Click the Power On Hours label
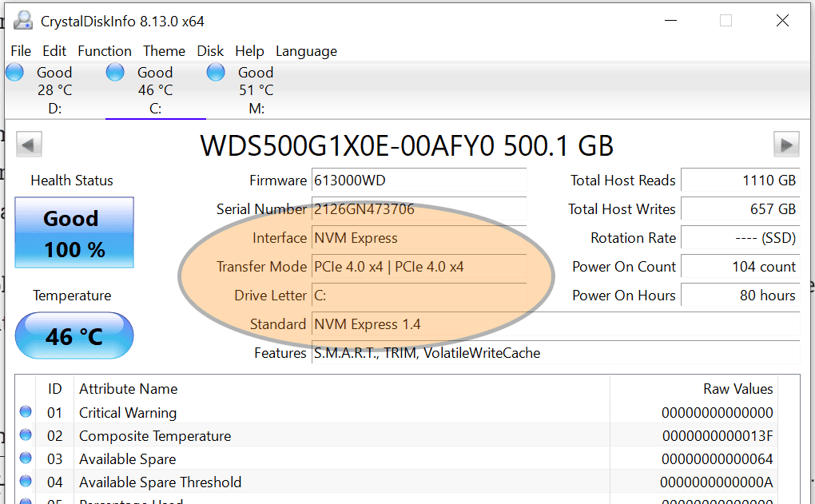 [624, 295]
